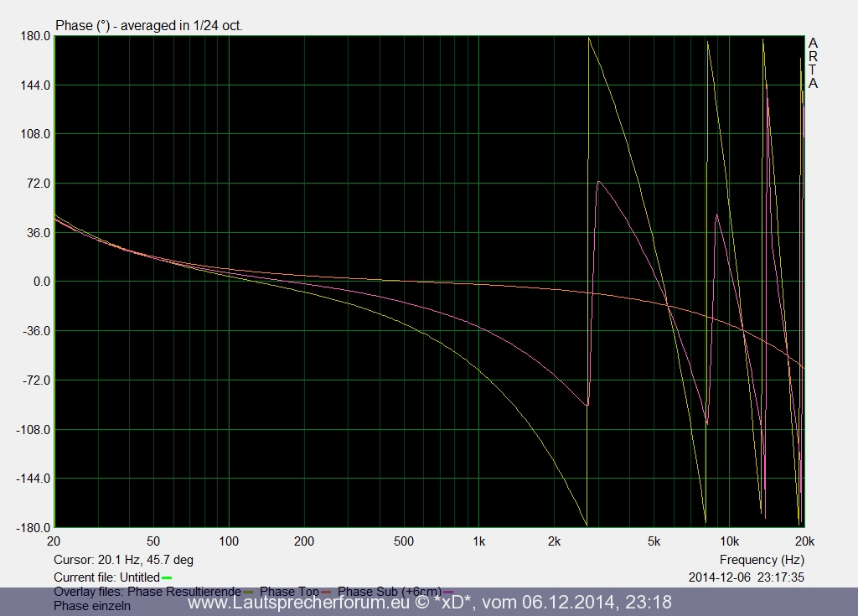Click the Phase (°) chart title

pos(148,25)
